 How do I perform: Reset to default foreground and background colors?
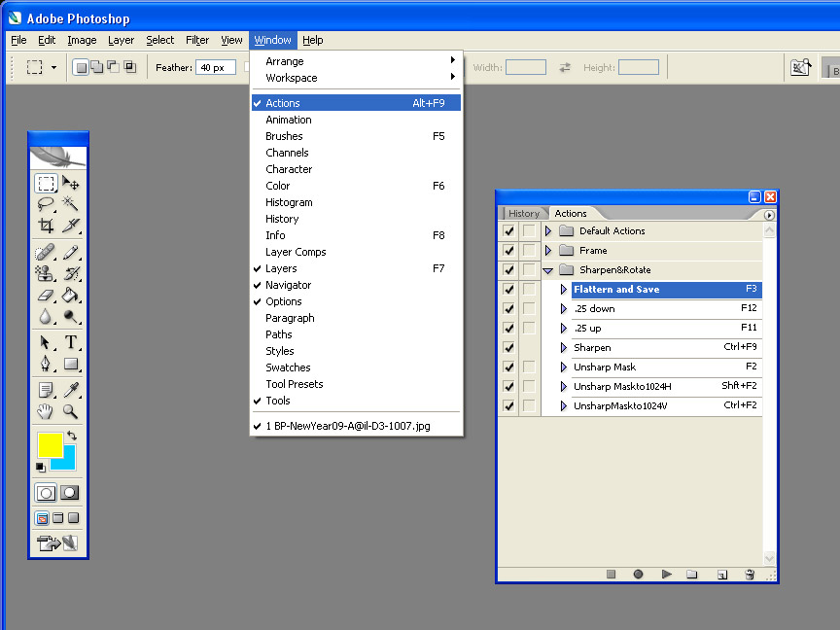coord(41,467)
